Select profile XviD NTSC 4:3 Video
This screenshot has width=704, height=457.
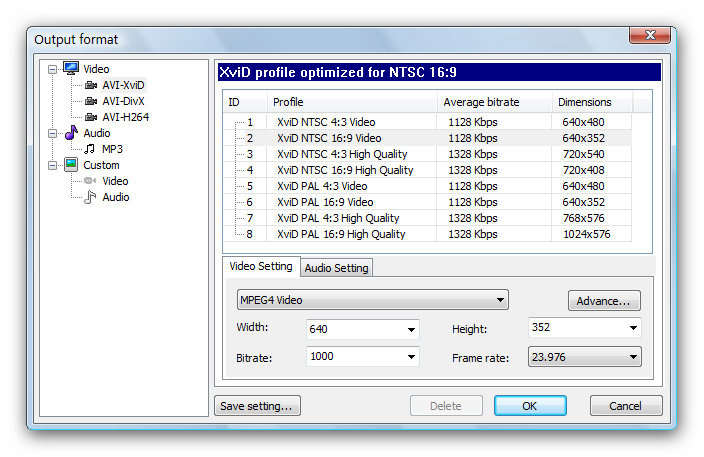pos(326,122)
